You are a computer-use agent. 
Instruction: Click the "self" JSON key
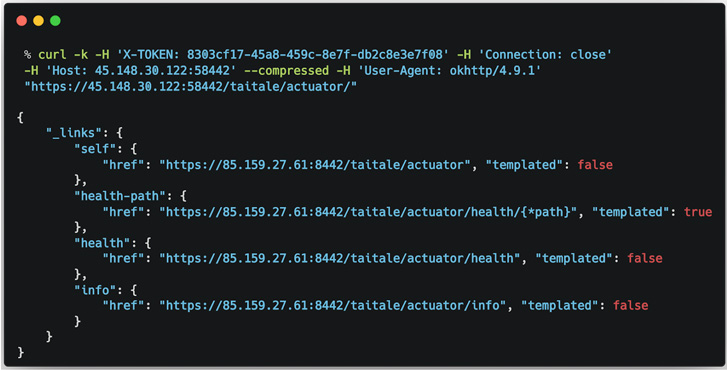click(x=95, y=149)
